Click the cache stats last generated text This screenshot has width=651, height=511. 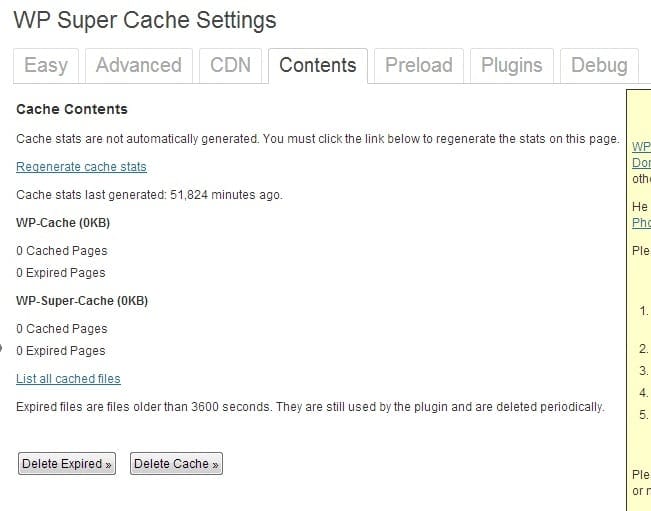149,195
